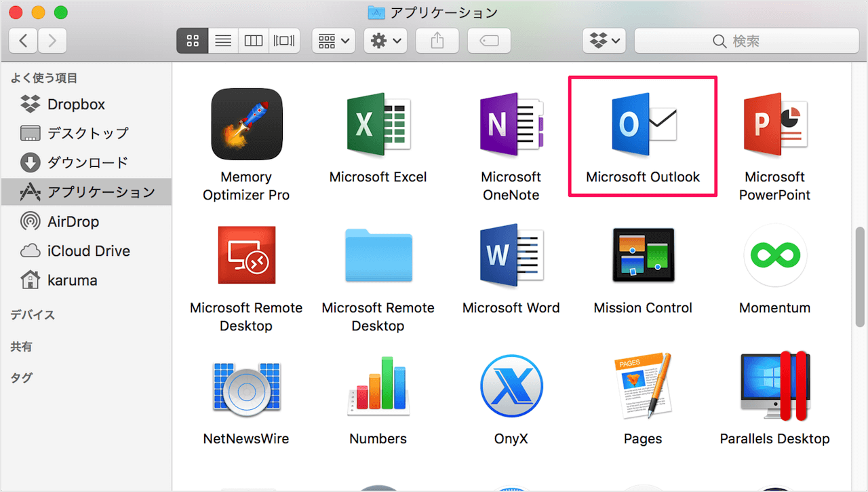868x492 pixels.
Task: Open Microsoft OneNote
Action: (511, 124)
